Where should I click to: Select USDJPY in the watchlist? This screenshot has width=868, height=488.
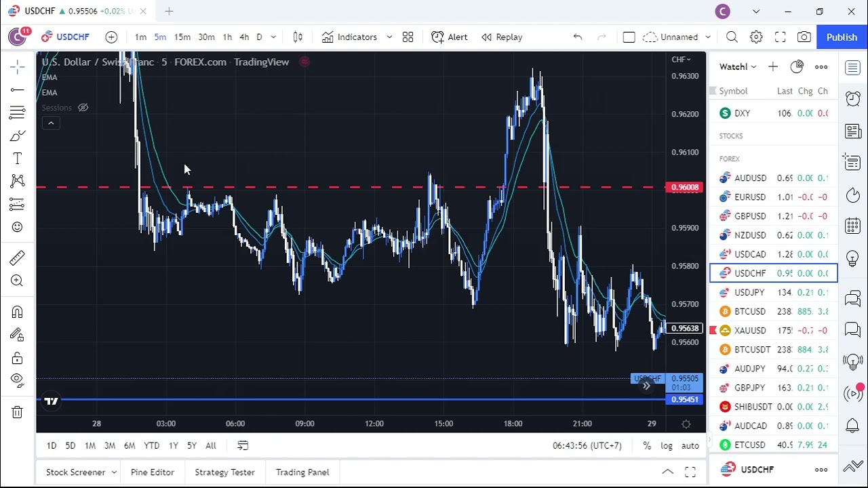(774, 292)
